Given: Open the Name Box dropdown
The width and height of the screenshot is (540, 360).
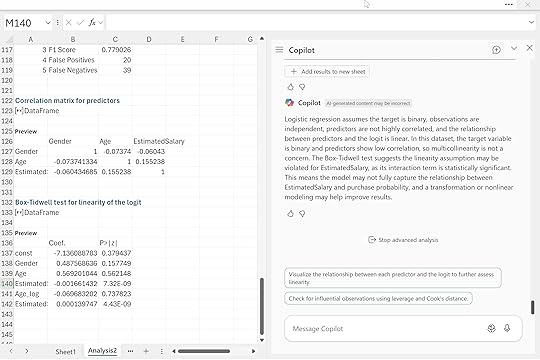Looking at the screenshot, I should (x=48, y=23).
